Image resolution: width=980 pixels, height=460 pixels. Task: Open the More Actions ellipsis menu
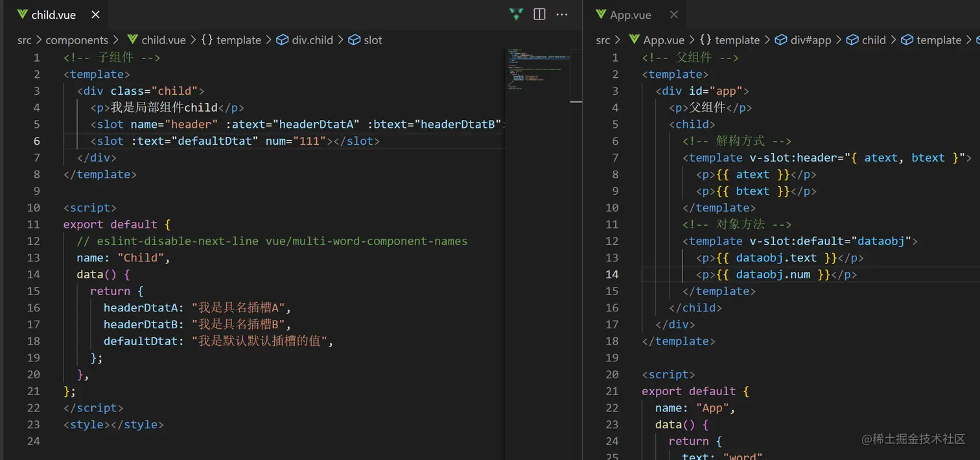coord(562,14)
